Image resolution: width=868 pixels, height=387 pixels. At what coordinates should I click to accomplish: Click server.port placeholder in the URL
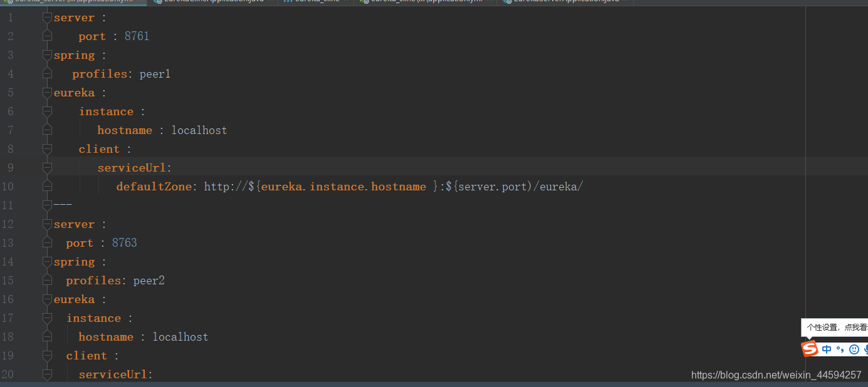[492, 187]
